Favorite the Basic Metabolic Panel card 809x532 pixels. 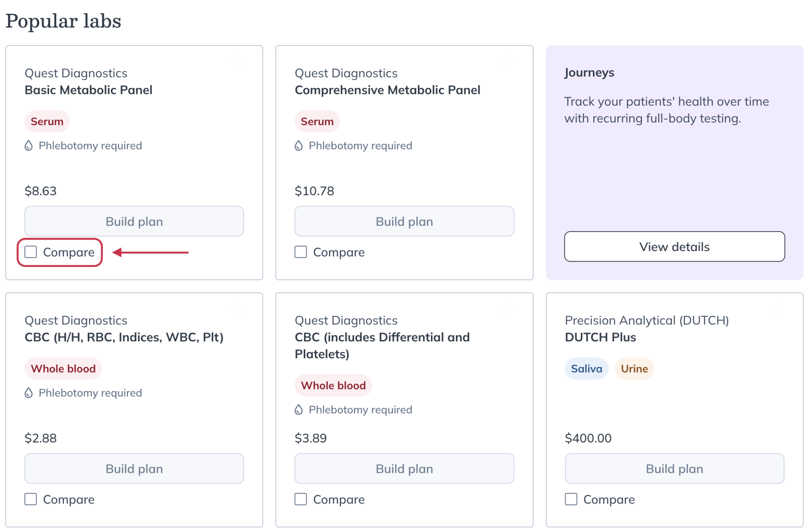237,61
